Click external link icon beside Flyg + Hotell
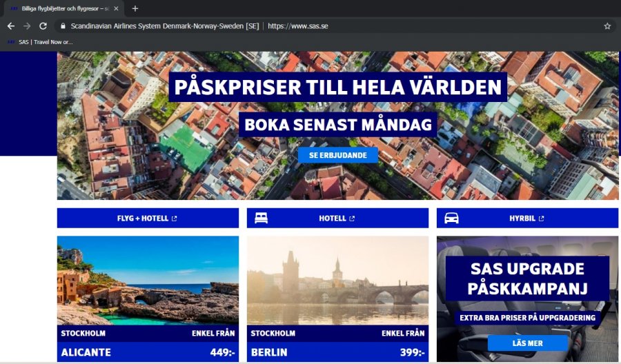Image resolution: width=621 pixels, height=364 pixels. tap(175, 219)
